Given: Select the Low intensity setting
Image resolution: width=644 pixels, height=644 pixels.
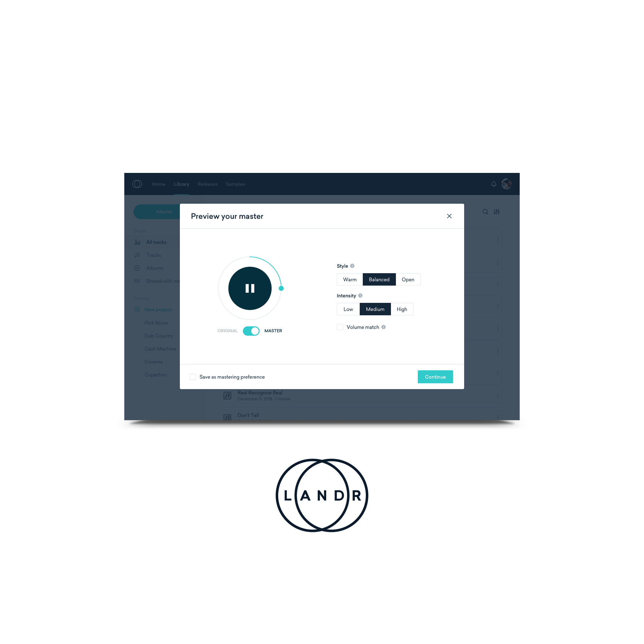Looking at the screenshot, I should (x=349, y=308).
